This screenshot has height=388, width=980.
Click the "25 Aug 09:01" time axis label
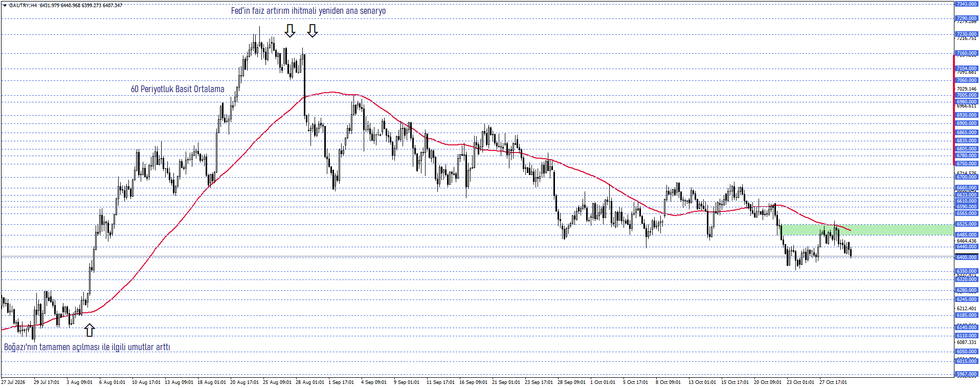[277, 382]
